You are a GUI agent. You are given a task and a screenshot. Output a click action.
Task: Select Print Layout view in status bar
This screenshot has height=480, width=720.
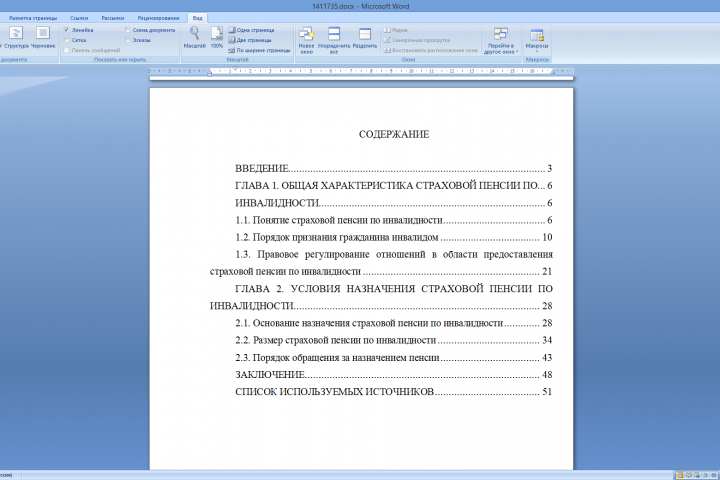coord(679,475)
